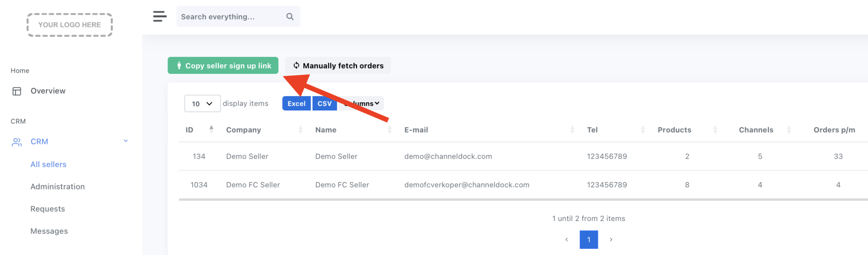Click Tel value in Demo Seller row
The height and width of the screenshot is (255, 868).
(607, 156)
